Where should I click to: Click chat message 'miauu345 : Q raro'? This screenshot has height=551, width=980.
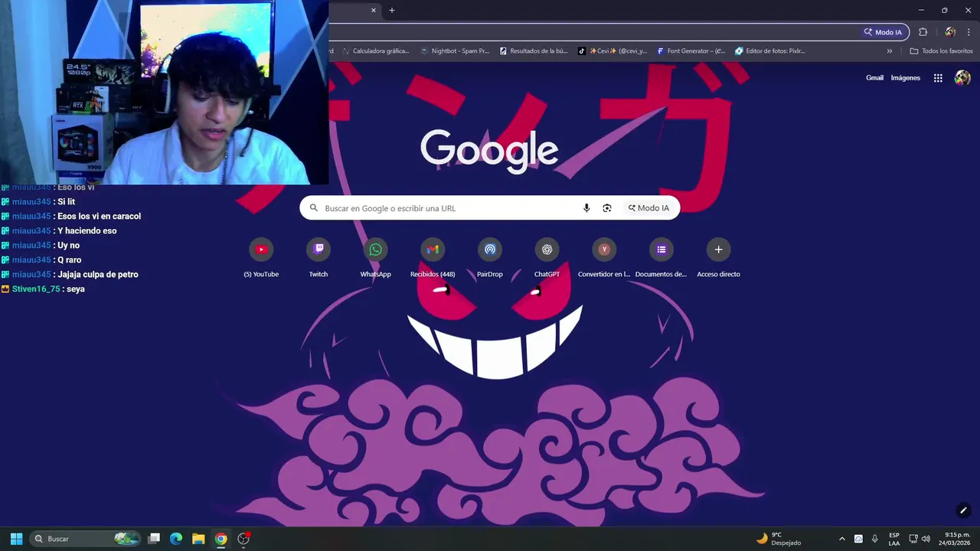point(41,260)
